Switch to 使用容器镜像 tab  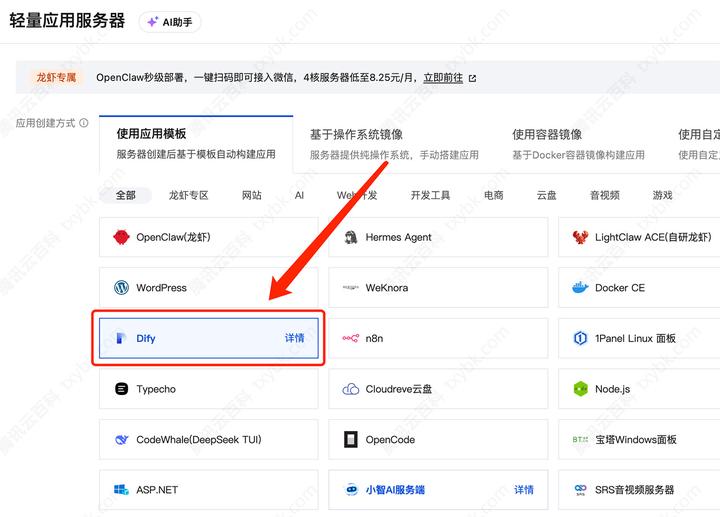tap(578, 144)
